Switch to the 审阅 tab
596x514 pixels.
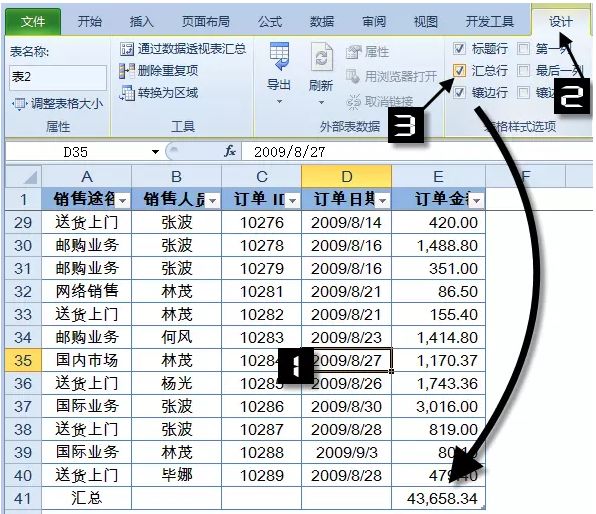click(374, 22)
